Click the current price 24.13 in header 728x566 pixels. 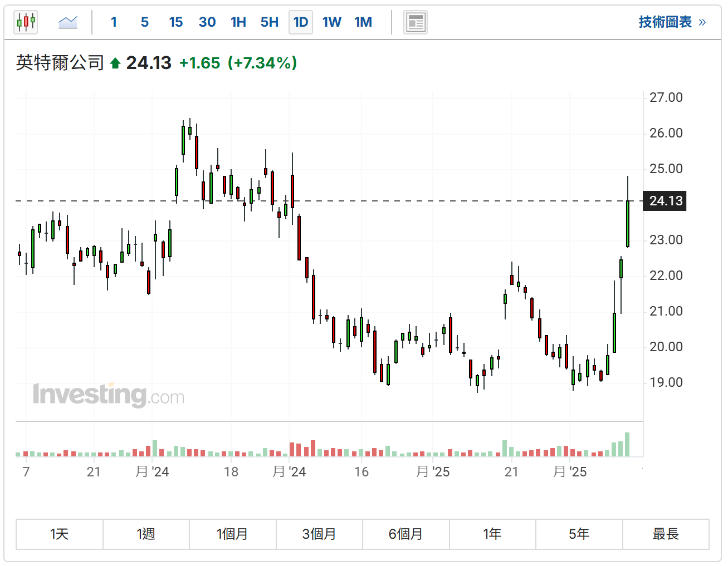(149, 63)
